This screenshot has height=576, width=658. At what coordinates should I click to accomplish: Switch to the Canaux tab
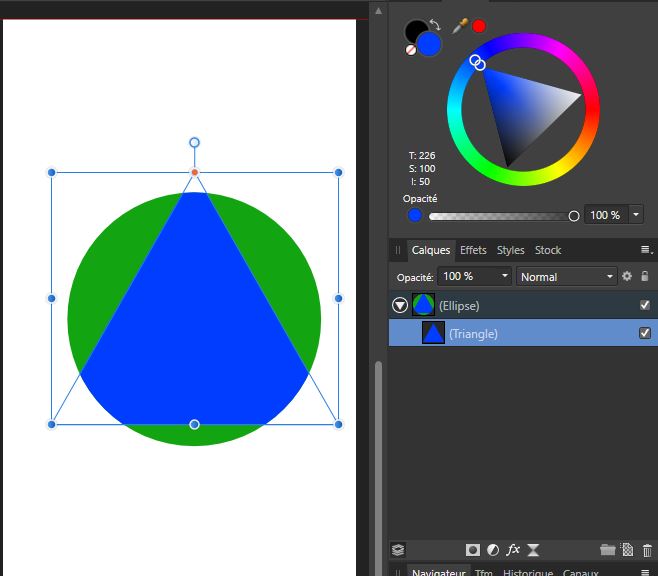(x=581, y=572)
